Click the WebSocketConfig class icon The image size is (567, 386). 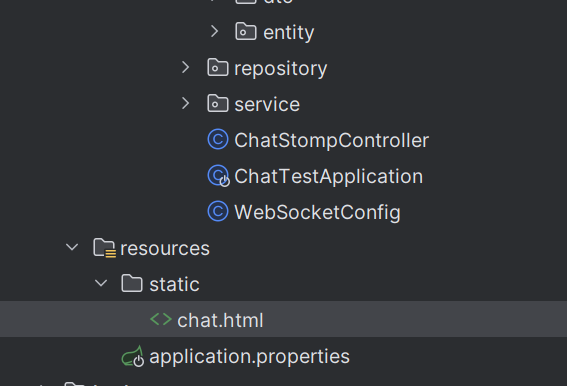218,211
